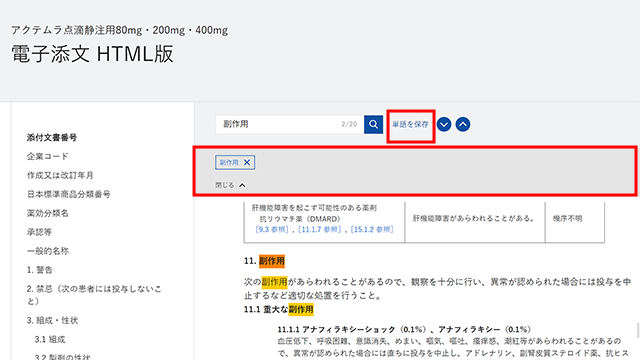Click the 電子添文 HTML版 page title

92,54
